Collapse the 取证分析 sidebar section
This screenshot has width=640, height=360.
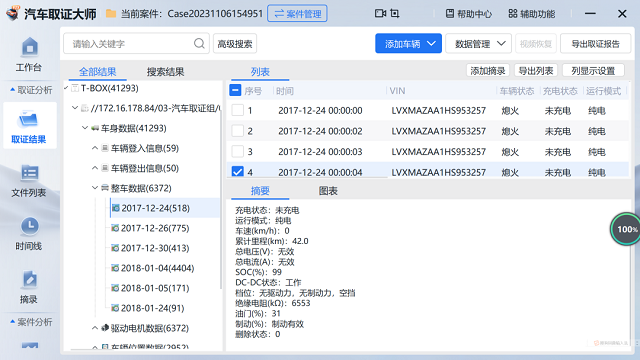tap(31, 90)
